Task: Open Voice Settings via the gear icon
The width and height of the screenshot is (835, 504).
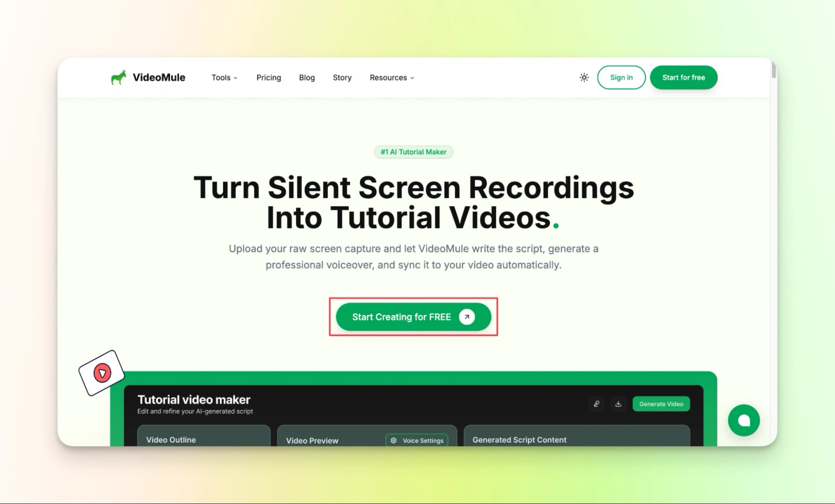Action: coord(394,440)
